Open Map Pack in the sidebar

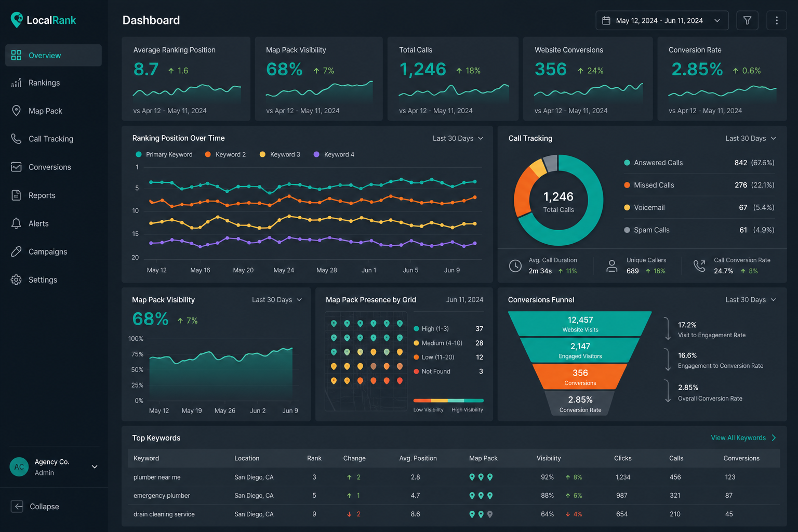[x=54, y=111]
